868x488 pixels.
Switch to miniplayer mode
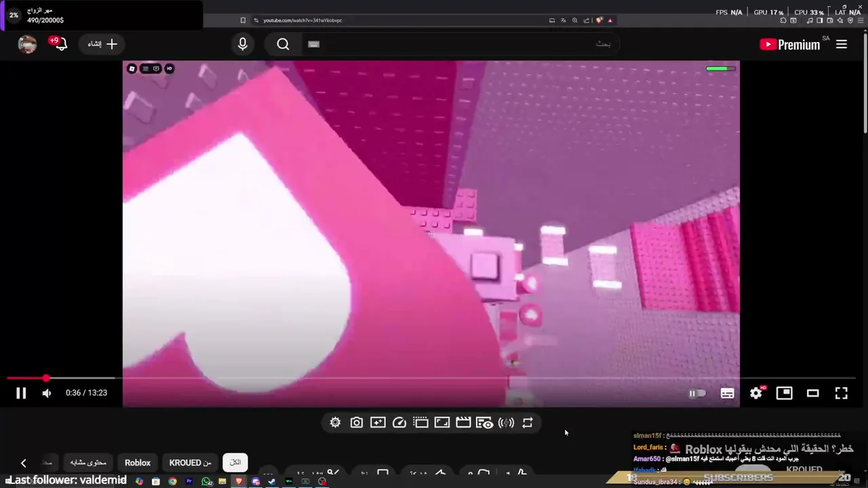click(x=785, y=393)
